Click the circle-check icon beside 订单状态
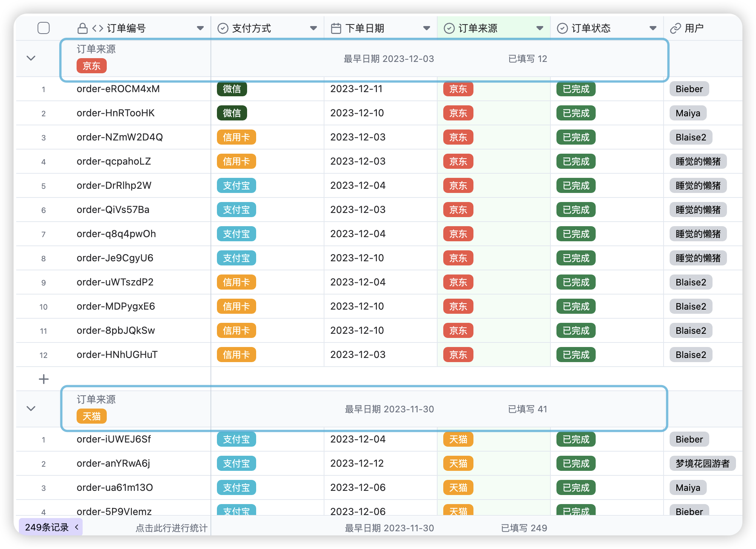 point(562,28)
